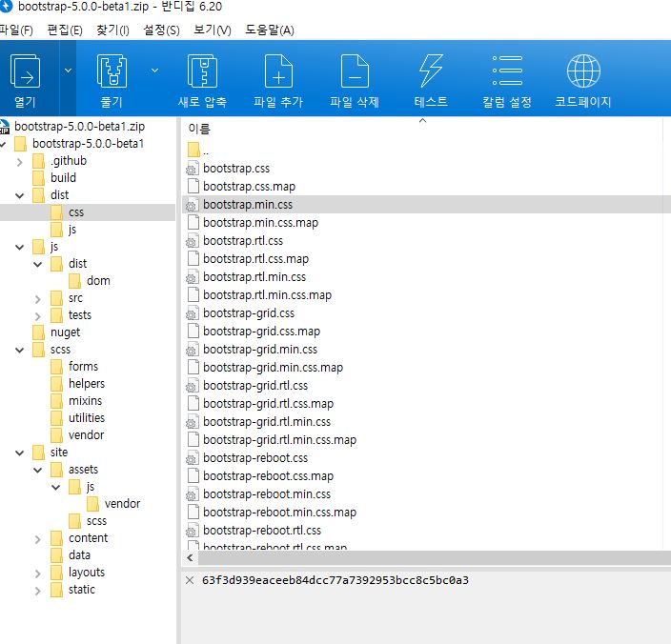This screenshot has width=671, height=644.
Task: Collapse the assets folder in tree
Action: point(38,470)
